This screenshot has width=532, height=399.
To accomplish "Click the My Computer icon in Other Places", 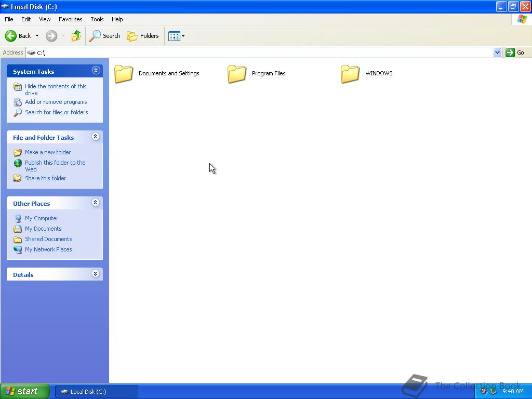I will coord(18,219).
